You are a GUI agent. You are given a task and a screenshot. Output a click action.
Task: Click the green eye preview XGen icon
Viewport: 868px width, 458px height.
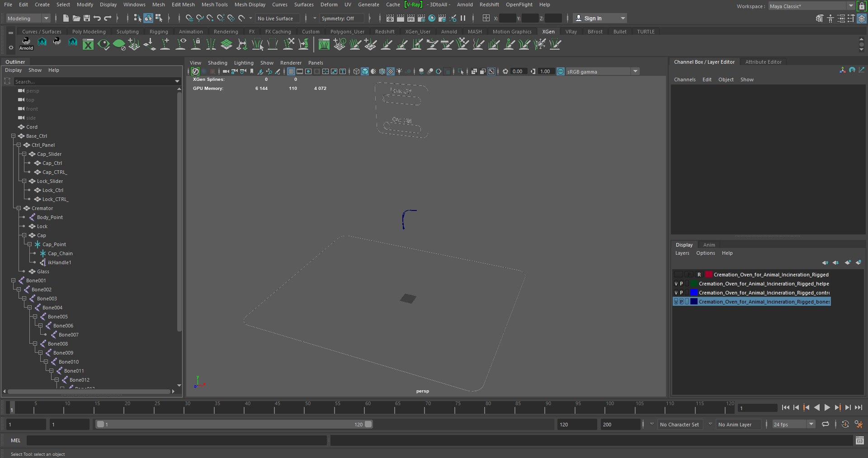tap(104, 44)
